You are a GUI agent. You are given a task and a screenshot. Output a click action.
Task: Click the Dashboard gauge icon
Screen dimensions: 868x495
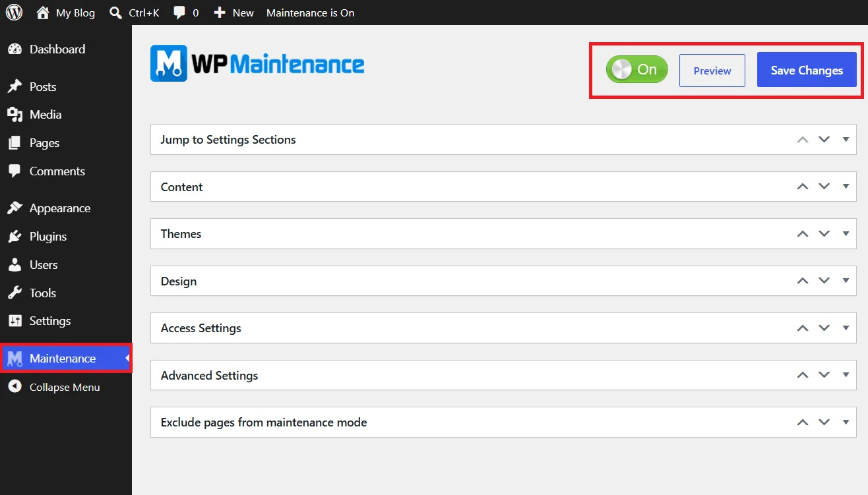click(15, 49)
